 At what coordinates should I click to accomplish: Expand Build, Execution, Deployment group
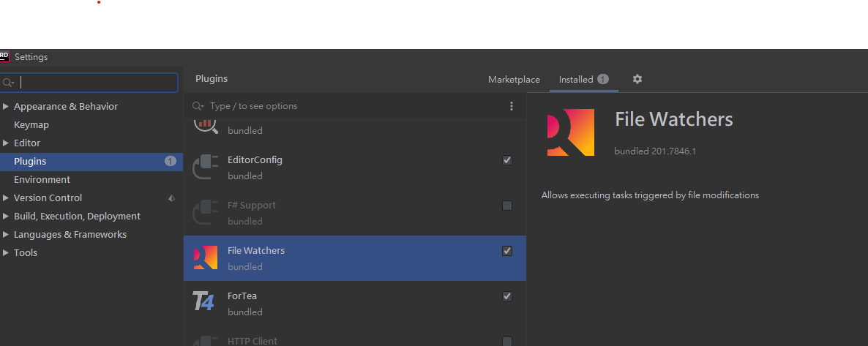(6, 216)
